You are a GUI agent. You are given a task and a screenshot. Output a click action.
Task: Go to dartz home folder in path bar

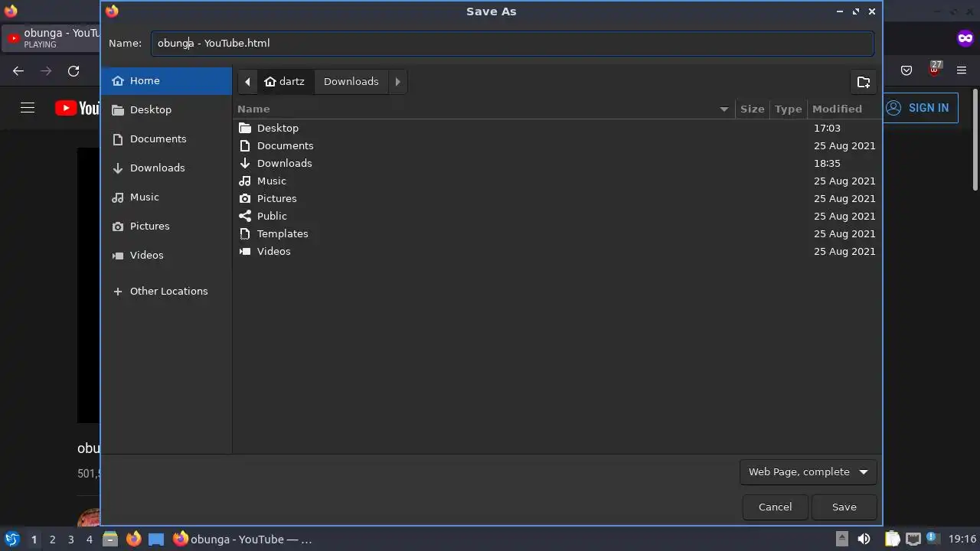285,81
